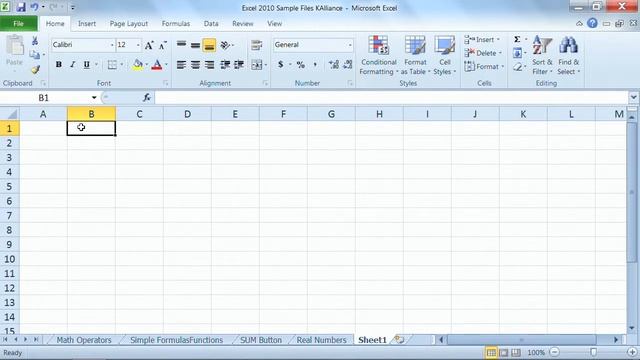Expand the Name Box dropdown arrow
Screen dimensions: 640x360
click(94, 98)
